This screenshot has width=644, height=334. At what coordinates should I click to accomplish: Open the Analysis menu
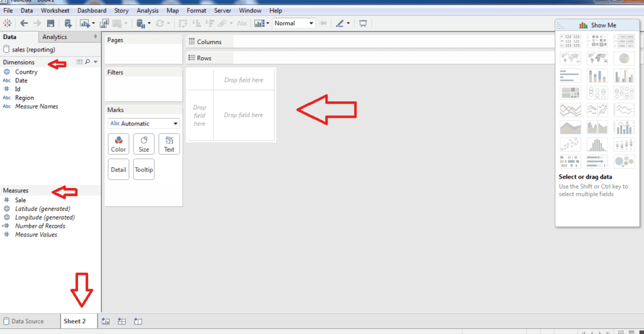click(x=147, y=11)
